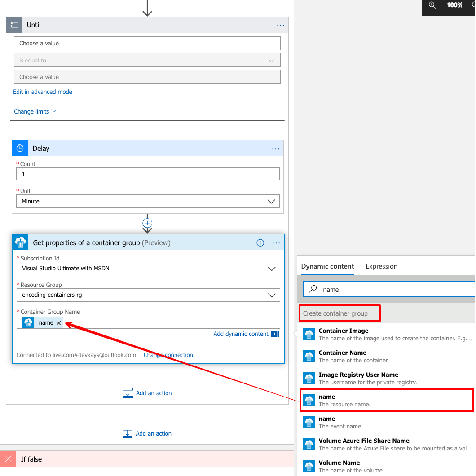
Task: Click the zoom in magnifier icon
Action: point(432,5)
